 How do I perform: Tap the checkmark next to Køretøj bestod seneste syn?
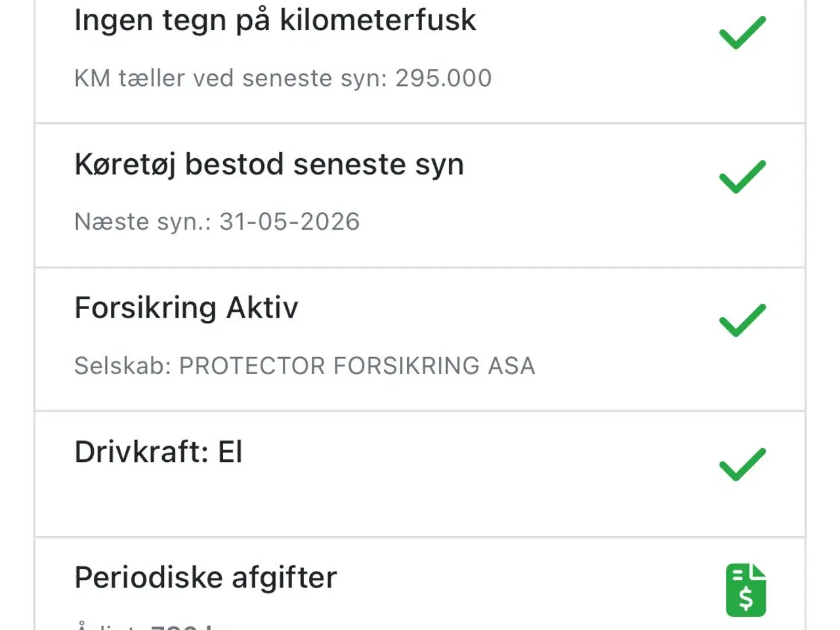click(x=742, y=177)
